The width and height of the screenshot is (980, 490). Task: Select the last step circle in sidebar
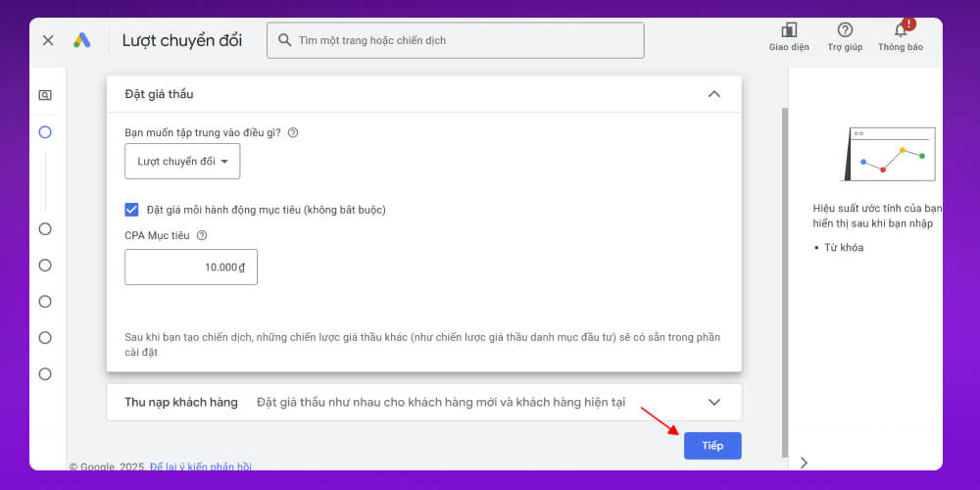point(45,373)
